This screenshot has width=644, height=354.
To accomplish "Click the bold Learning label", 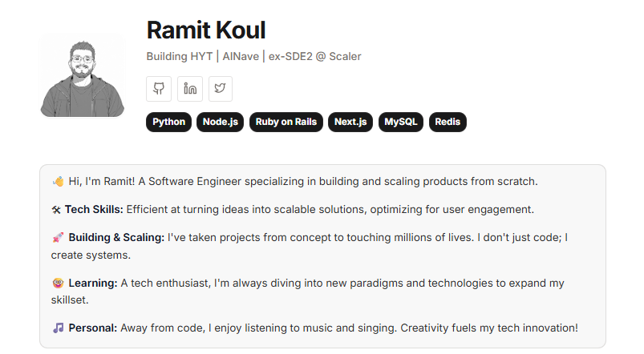I will click(93, 284).
